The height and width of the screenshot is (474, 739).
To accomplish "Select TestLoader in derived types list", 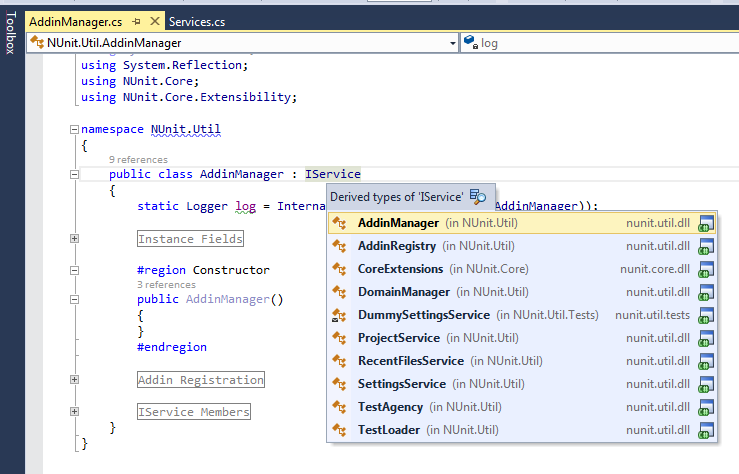I will (522, 430).
